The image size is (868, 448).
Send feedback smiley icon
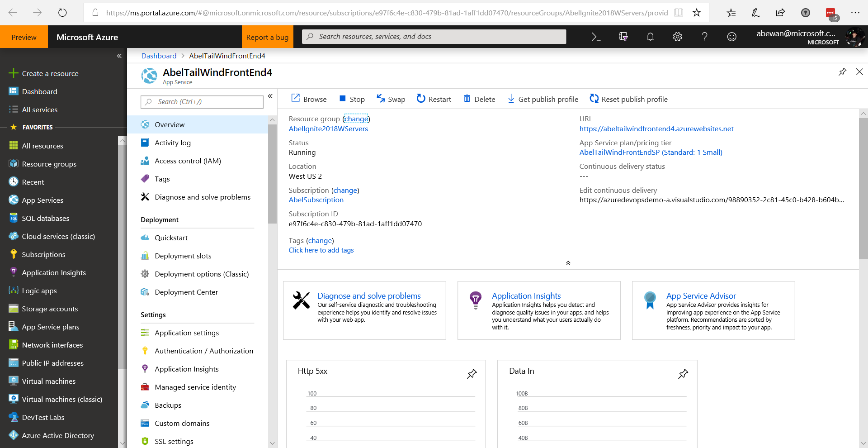731,37
